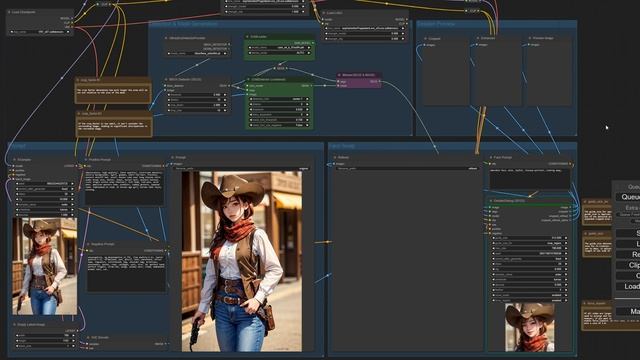Adjust strength_model value in Load LoRA node
Viewport: 640px width, 360px height.
(364, 33)
